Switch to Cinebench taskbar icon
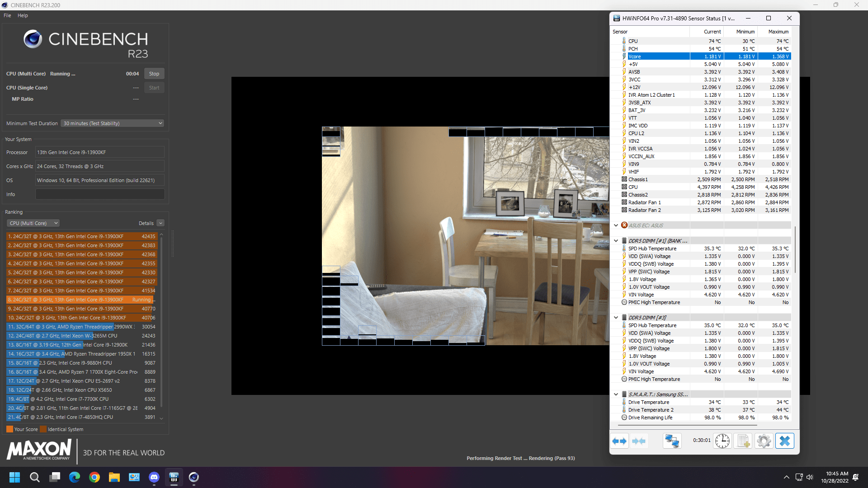 (194, 477)
